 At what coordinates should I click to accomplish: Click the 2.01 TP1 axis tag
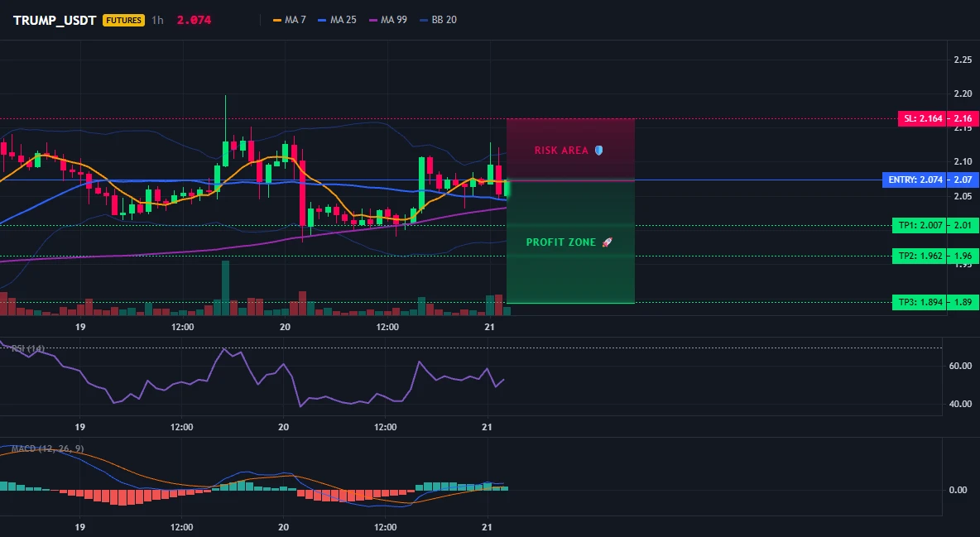coord(963,226)
